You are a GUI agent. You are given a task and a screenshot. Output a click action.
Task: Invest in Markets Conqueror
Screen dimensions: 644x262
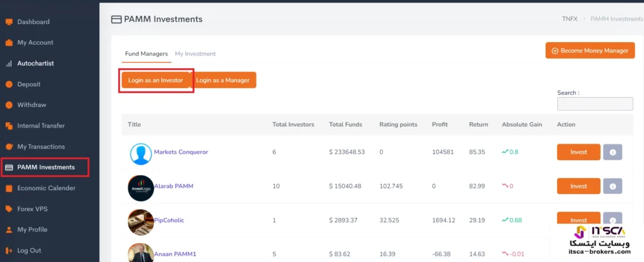click(x=579, y=152)
